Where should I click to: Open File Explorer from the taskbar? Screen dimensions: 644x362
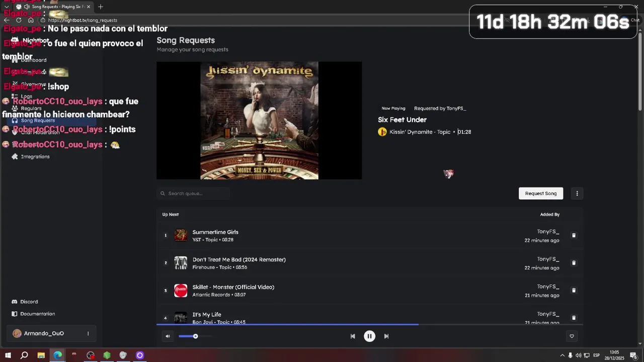click(41, 355)
